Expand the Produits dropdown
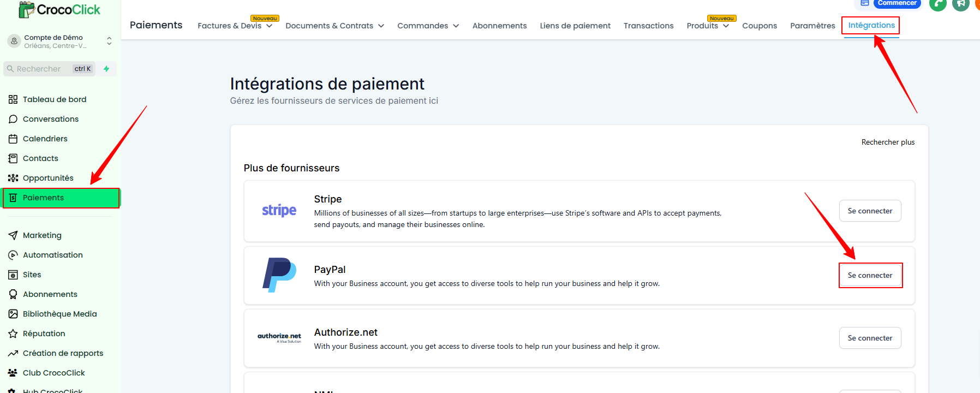980x393 pixels. pyautogui.click(x=708, y=26)
